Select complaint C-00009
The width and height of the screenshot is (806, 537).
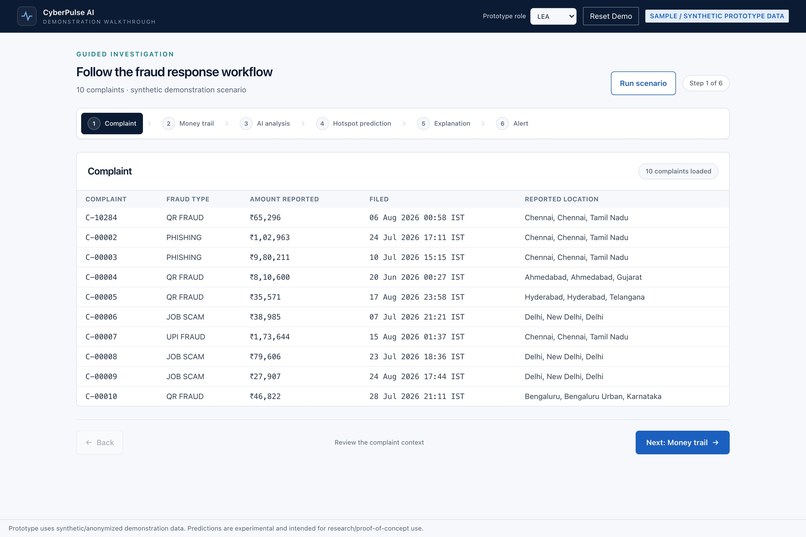click(x=402, y=376)
